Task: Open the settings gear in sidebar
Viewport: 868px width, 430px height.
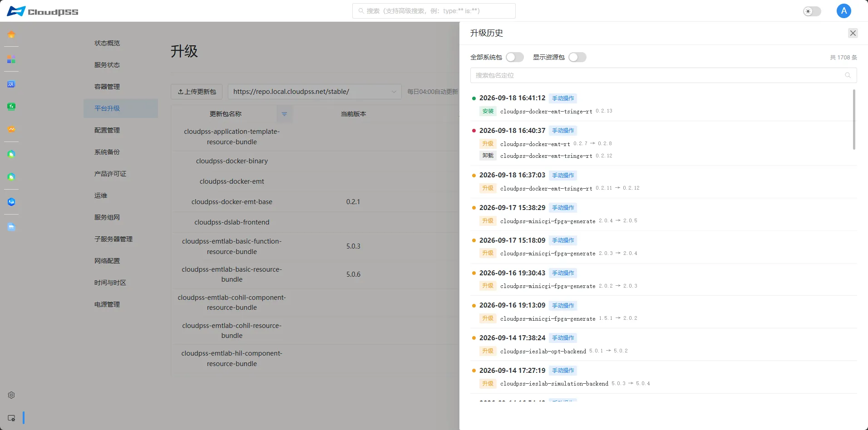Action: [11, 395]
